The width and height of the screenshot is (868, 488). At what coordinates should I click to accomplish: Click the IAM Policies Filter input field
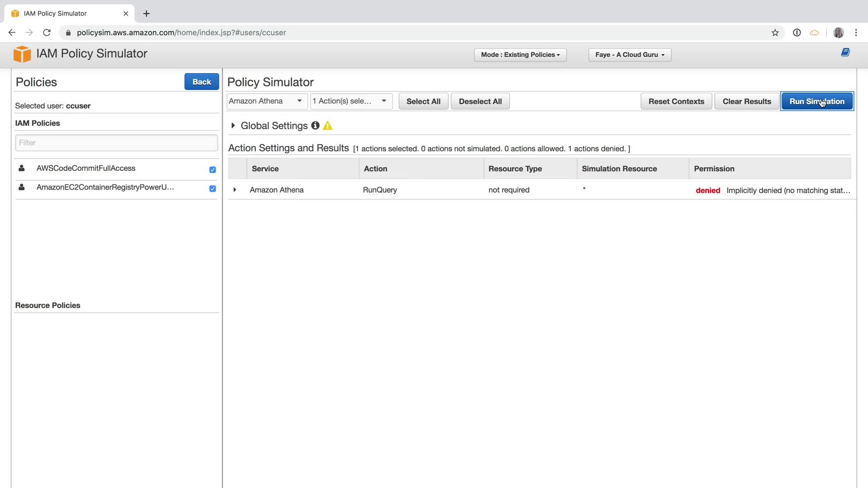(x=116, y=143)
